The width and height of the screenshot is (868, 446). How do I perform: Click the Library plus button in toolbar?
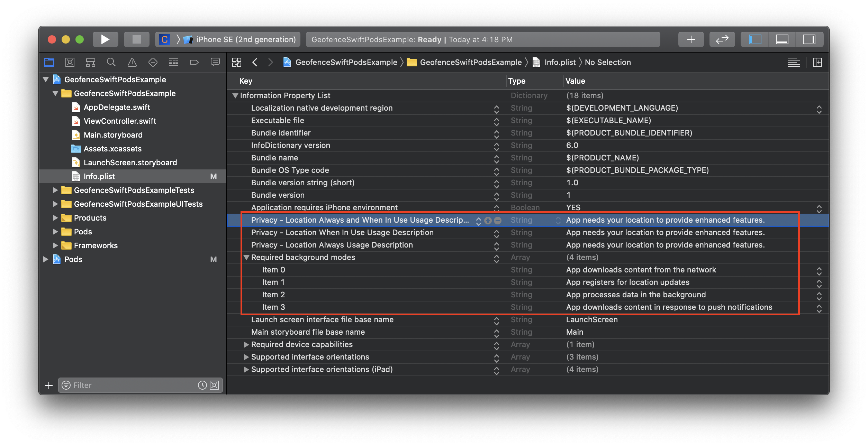coord(691,39)
